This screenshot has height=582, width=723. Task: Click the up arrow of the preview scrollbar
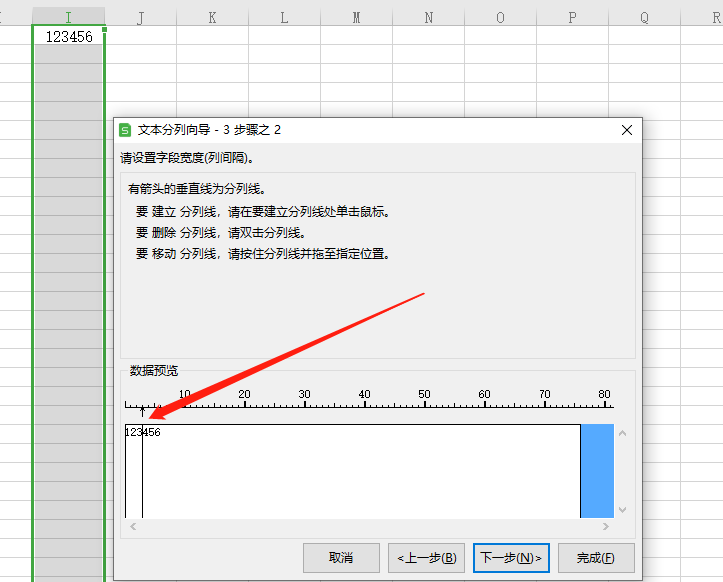[x=622, y=433]
